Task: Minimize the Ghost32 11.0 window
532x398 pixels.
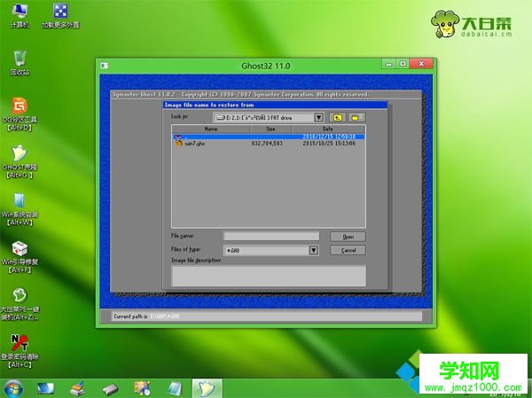Action: click(389, 64)
